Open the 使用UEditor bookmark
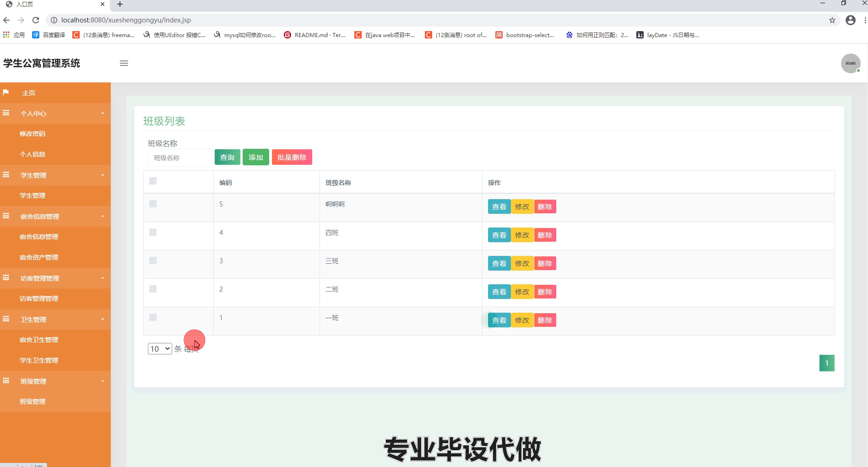 tap(174, 35)
